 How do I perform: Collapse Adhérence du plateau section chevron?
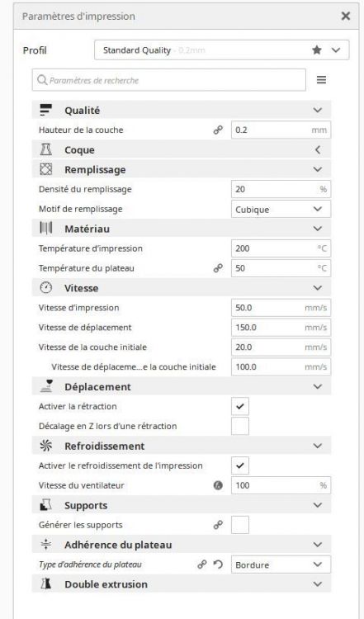click(x=318, y=545)
